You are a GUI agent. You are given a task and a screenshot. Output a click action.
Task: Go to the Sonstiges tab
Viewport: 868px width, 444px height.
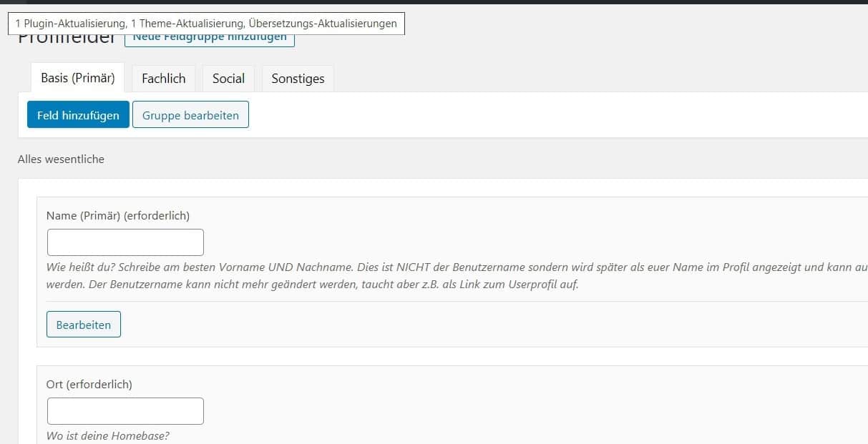click(x=298, y=79)
